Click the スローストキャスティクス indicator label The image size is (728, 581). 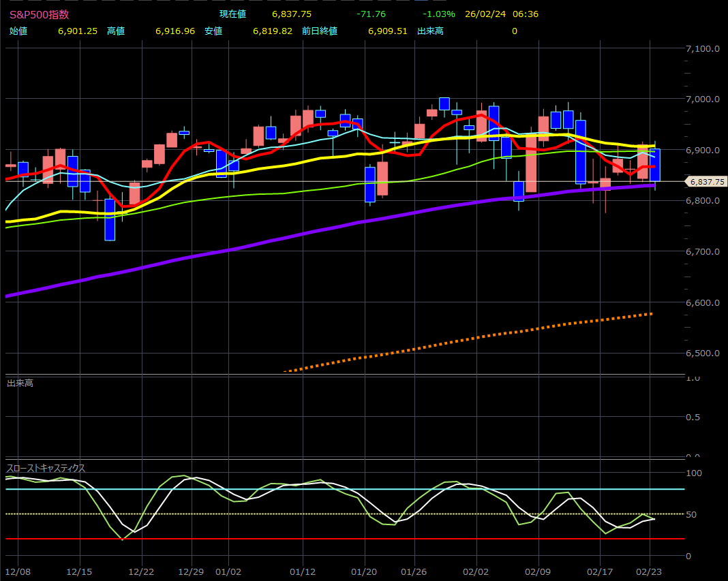[46, 469]
